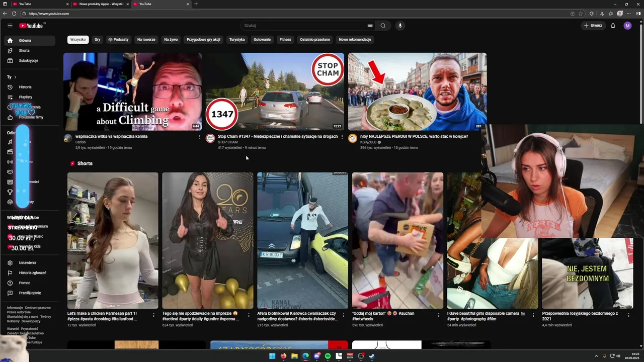Viewport: 644px width, 362px height.
Task: Go back with the browser back arrow
Action: tap(5, 14)
